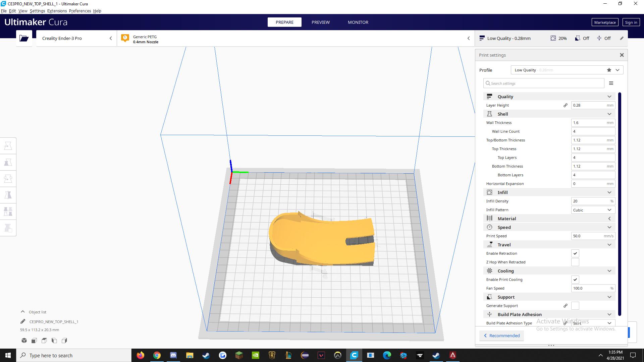Select the Mirror tool in left toolbar
Viewport: 644px width, 362px height.
click(x=8, y=195)
